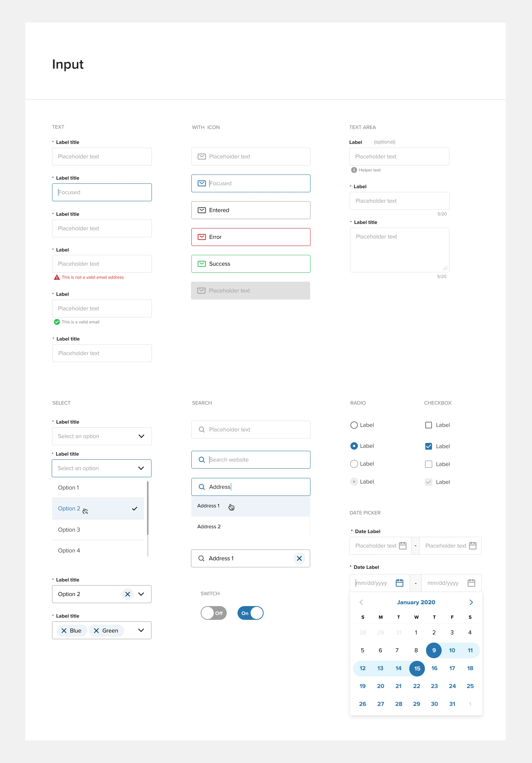Choose highlighted Option 2 in the list

[98, 509]
